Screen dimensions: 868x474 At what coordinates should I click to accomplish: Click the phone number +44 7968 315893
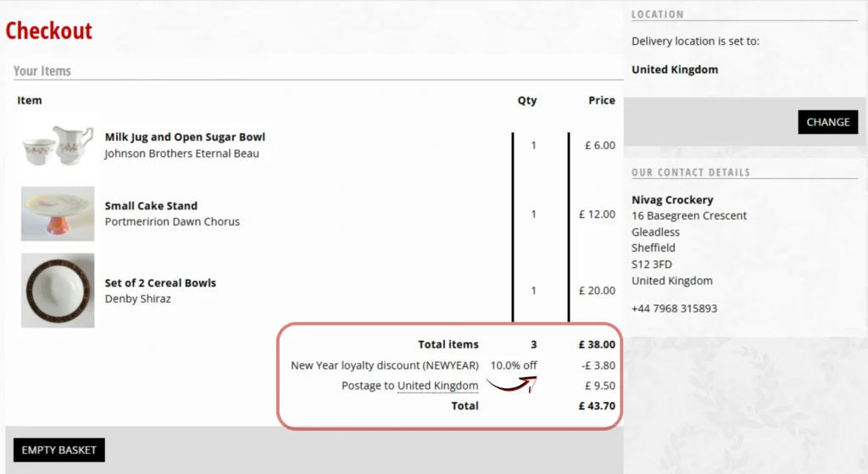click(x=674, y=309)
